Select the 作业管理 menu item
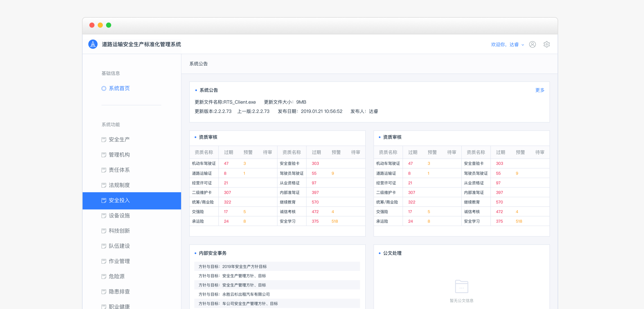Image resolution: width=644 pixels, height=309 pixels. (119, 261)
